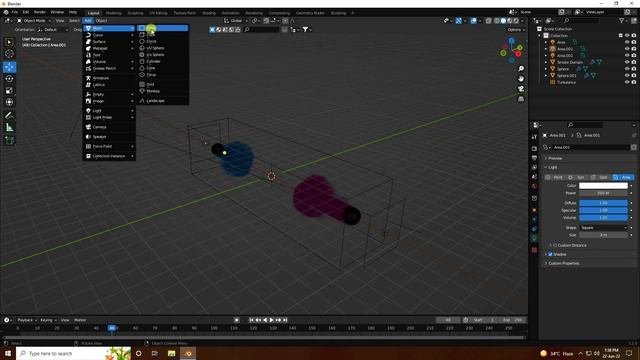This screenshot has width=640, height=360.
Task: Switch to the Modeling workspace tab
Action: coord(113,13)
